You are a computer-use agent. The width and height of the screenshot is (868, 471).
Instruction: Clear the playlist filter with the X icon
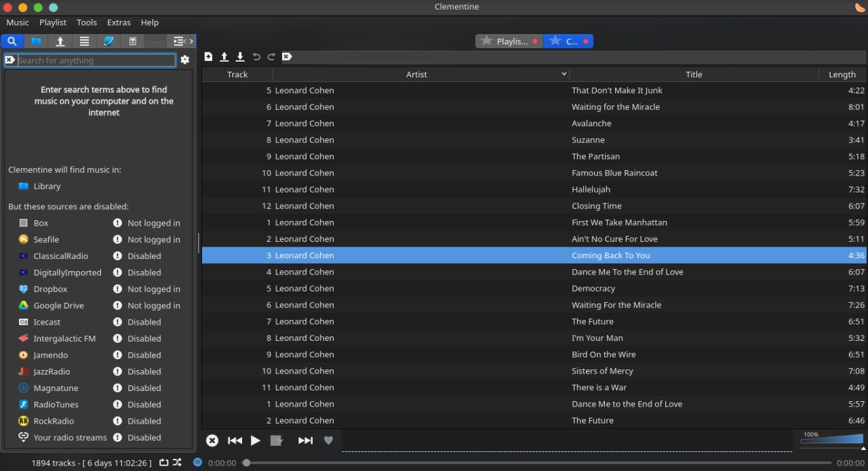coord(287,57)
